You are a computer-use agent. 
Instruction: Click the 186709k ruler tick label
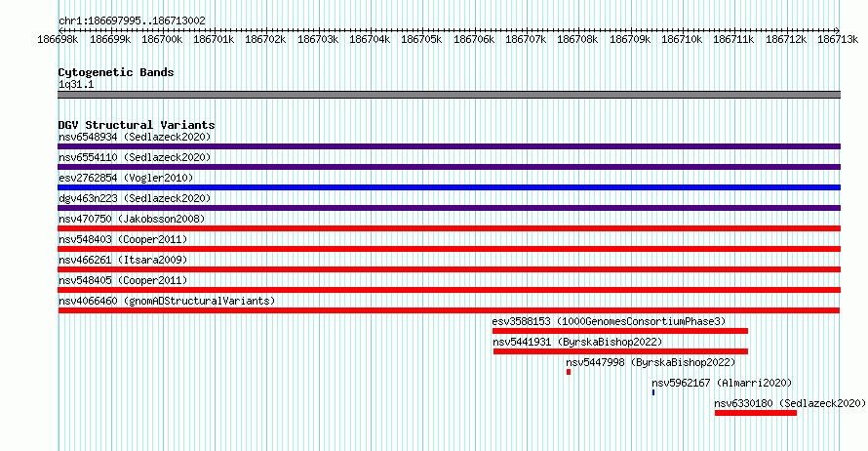coord(630,39)
